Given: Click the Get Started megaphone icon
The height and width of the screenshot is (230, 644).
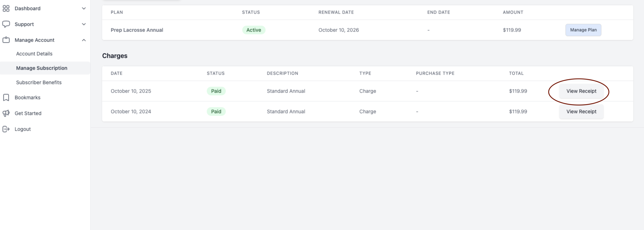Looking at the screenshot, I should [x=6, y=113].
